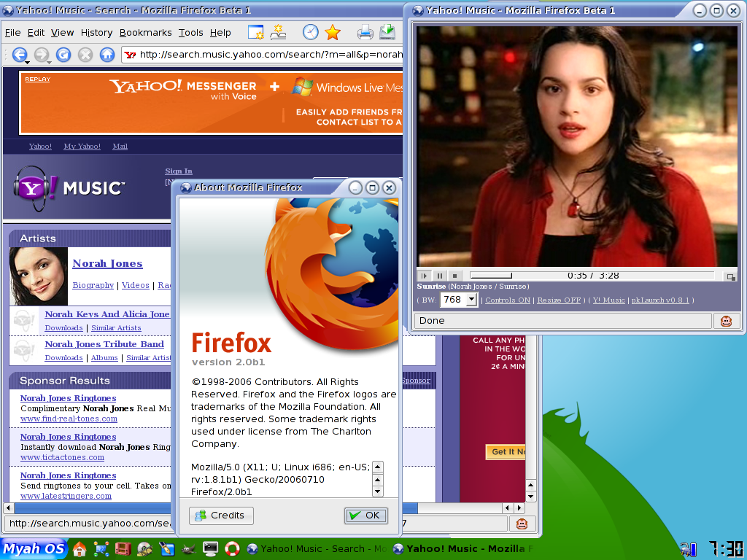Viewport: 747px width, 560px height.
Task: Click the taskbar clock
Action: pyautogui.click(x=726, y=549)
